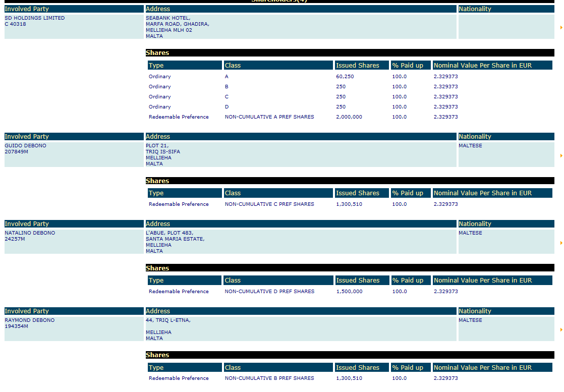The height and width of the screenshot is (392, 564).
Task: Click the Ordinary type in the class D row
Action: point(160,107)
